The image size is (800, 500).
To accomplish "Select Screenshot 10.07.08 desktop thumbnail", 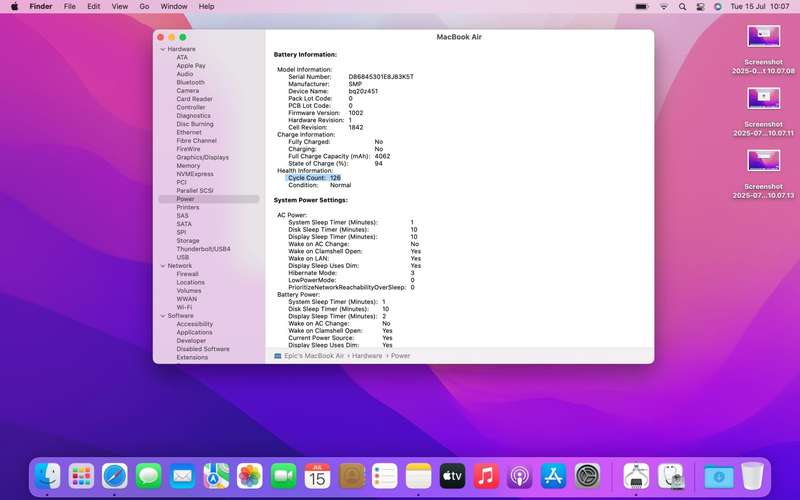I will [763, 37].
